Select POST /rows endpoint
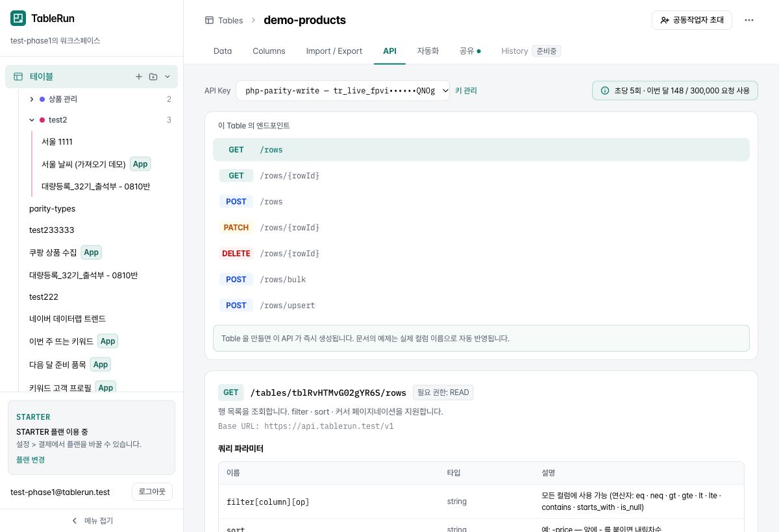This screenshot has width=779, height=532. pos(481,202)
